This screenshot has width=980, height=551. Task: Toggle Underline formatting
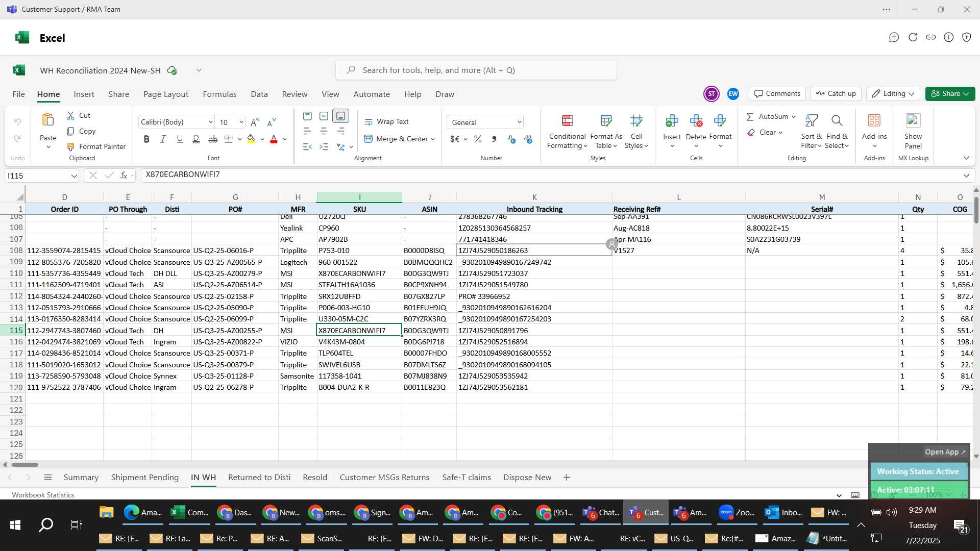pyautogui.click(x=180, y=139)
